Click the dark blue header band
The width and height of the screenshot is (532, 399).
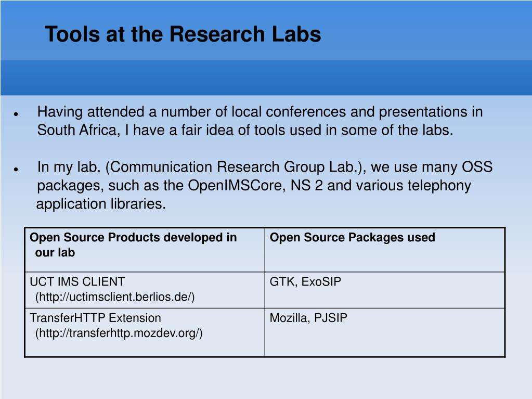tap(266, 78)
